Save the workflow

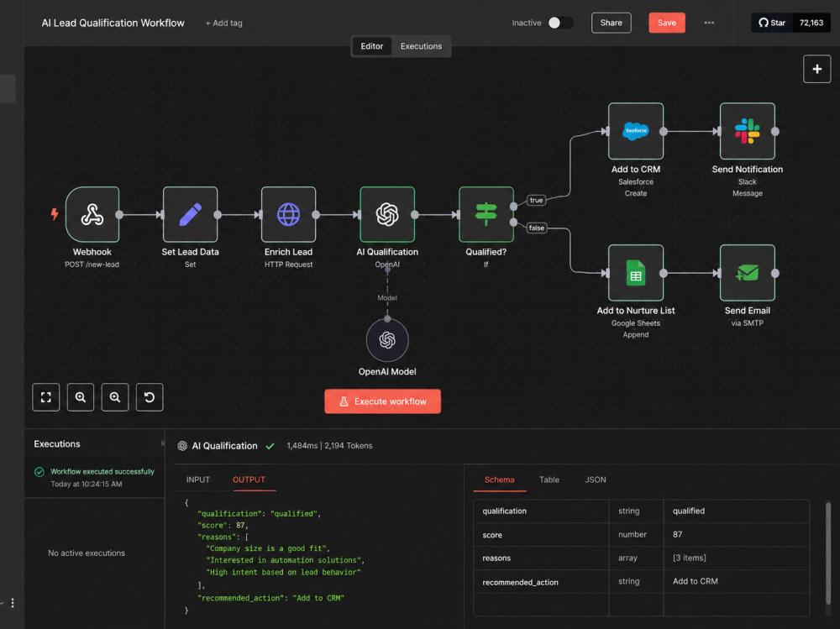click(x=667, y=23)
